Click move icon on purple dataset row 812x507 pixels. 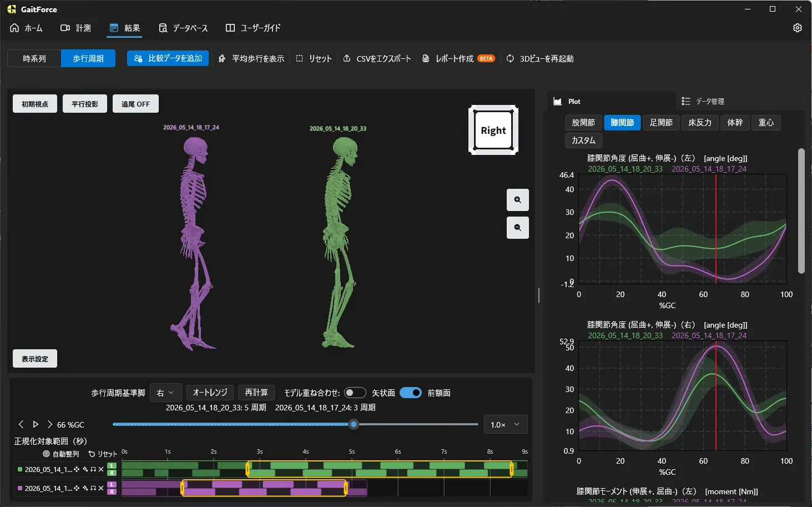point(77,488)
